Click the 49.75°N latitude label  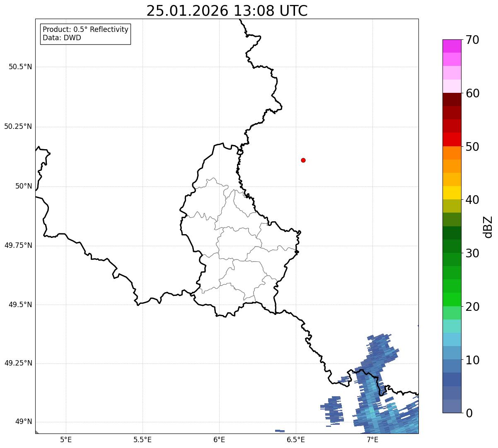tap(18, 245)
